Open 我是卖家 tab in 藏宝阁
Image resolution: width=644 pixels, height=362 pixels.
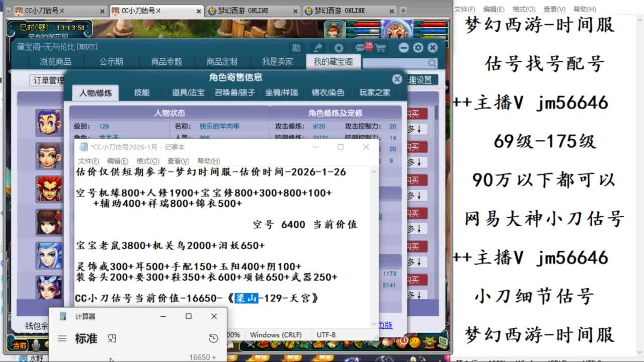tap(277, 62)
